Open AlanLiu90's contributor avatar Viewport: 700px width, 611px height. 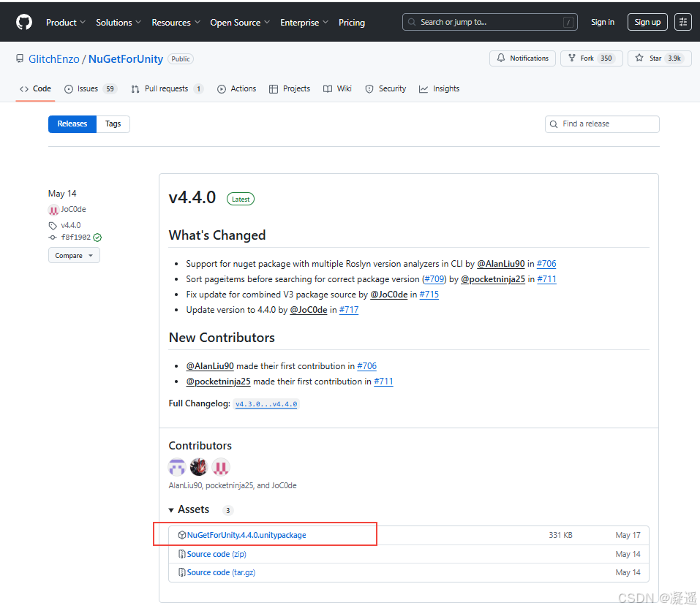pos(177,467)
